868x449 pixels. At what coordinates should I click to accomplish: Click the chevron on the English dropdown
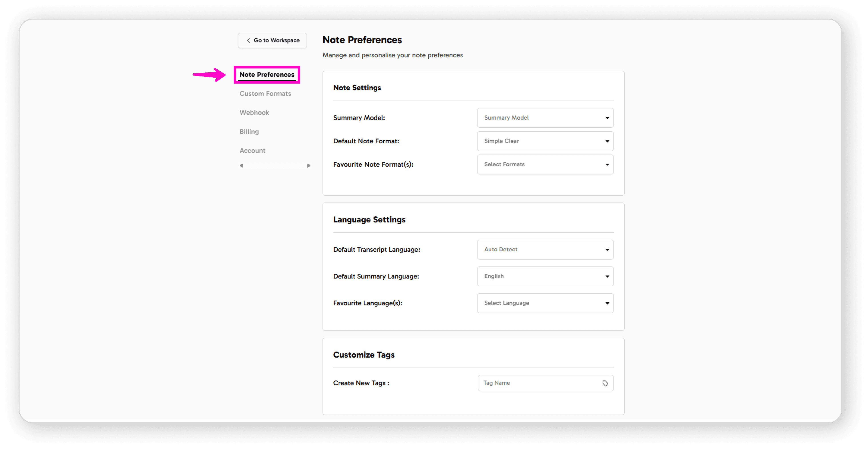pyautogui.click(x=607, y=276)
